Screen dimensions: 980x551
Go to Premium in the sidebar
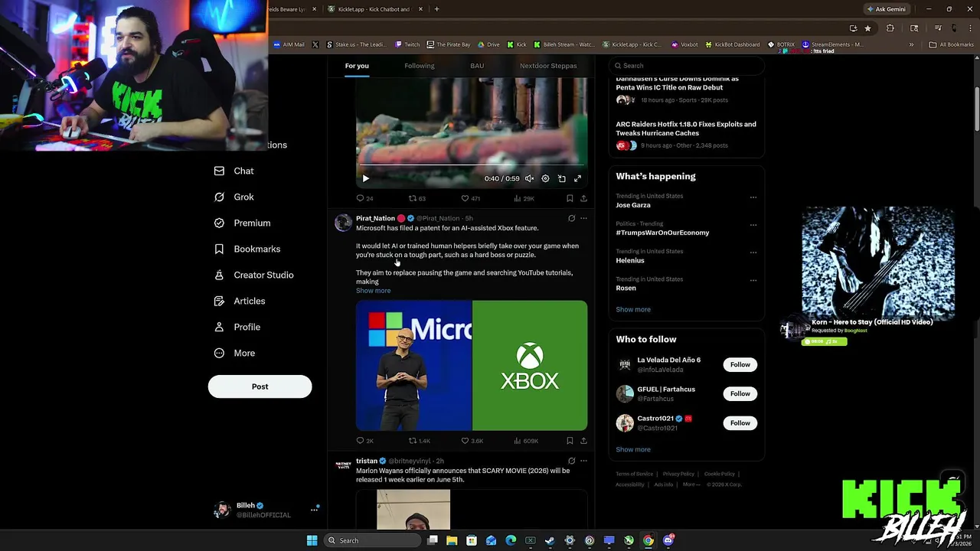pyautogui.click(x=243, y=223)
